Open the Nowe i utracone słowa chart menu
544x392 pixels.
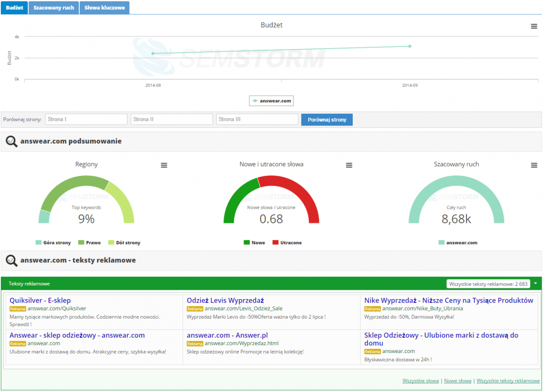(x=349, y=165)
